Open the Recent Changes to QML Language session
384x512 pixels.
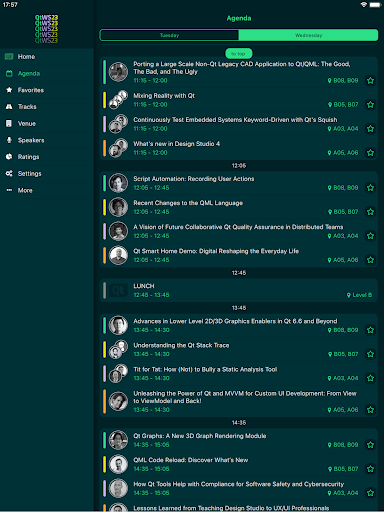pos(239,207)
